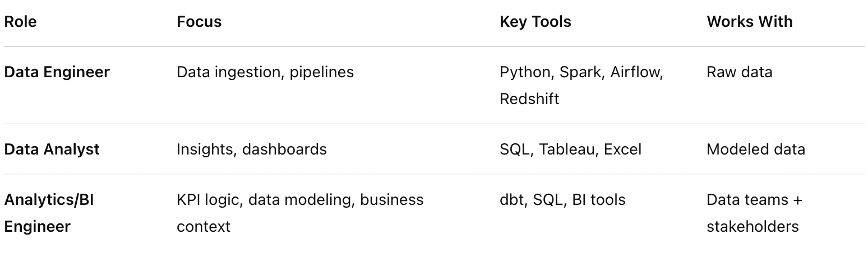Click the Role column header
The image size is (868, 262).
[x=20, y=22]
